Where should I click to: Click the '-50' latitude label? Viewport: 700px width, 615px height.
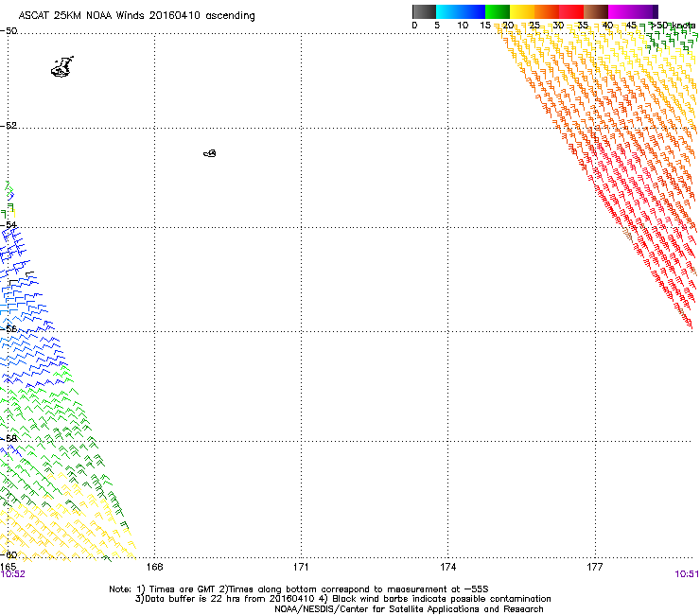pyautogui.click(x=9, y=31)
